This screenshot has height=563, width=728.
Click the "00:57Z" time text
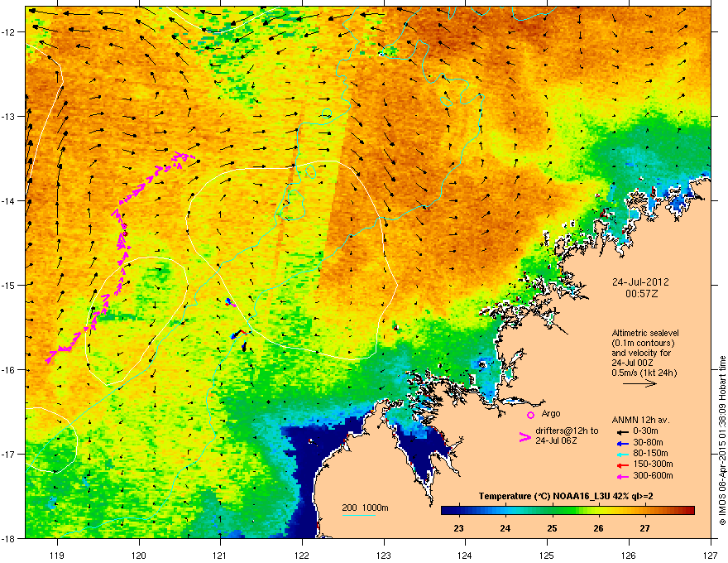click(x=642, y=294)
